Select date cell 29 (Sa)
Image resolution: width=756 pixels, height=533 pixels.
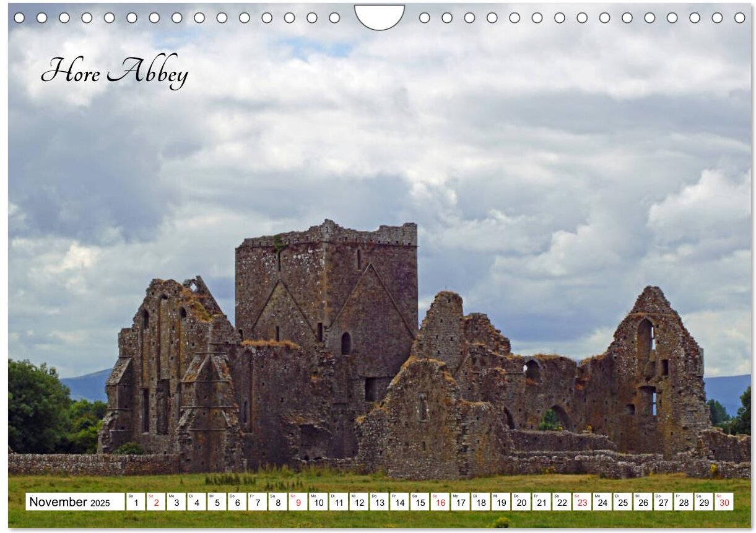(704, 501)
